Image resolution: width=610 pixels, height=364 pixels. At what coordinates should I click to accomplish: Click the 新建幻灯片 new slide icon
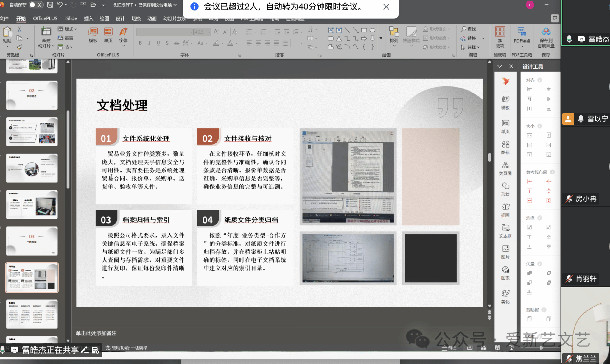tap(46, 32)
